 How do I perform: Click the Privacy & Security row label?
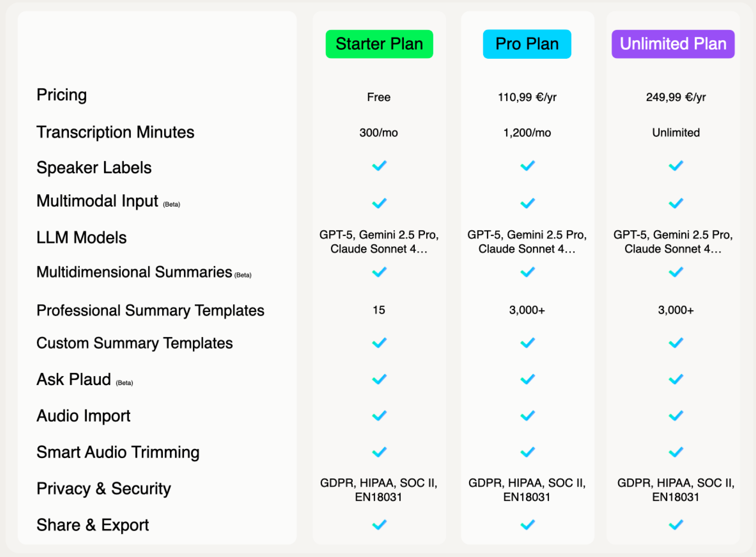[104, 489]
